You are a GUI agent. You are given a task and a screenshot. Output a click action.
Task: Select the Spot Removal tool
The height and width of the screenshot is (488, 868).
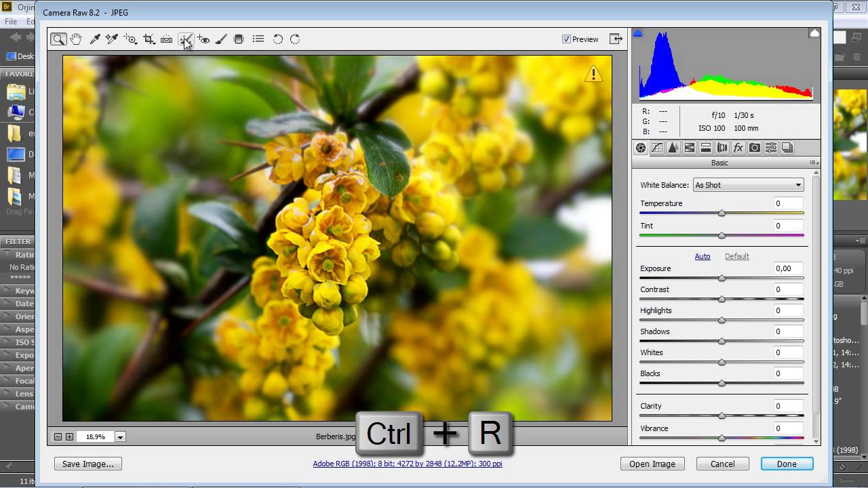click(184, 39)
